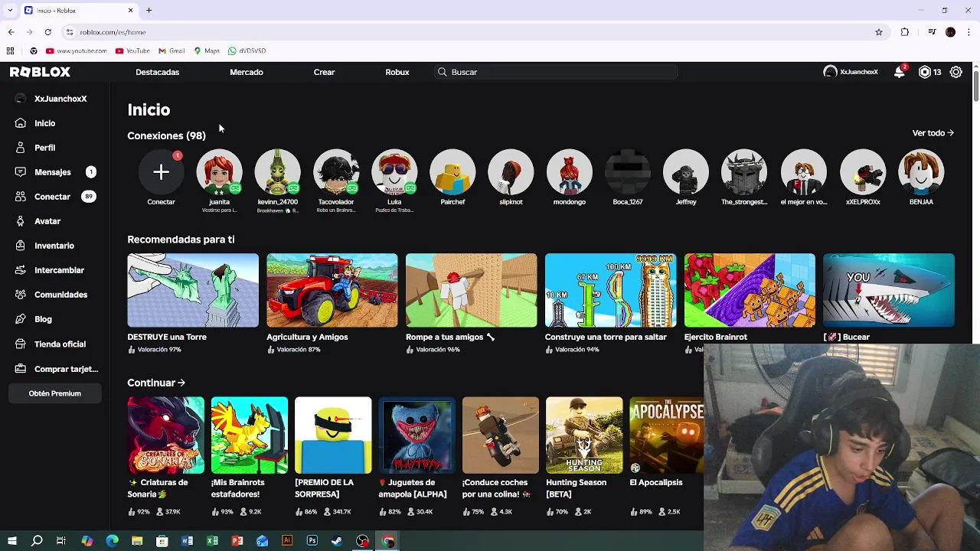The height and width of the screenshot is (551, 980).
Task: Open the Ejercito Brainrot game thumbnail
Action: (x=750, y=290)
